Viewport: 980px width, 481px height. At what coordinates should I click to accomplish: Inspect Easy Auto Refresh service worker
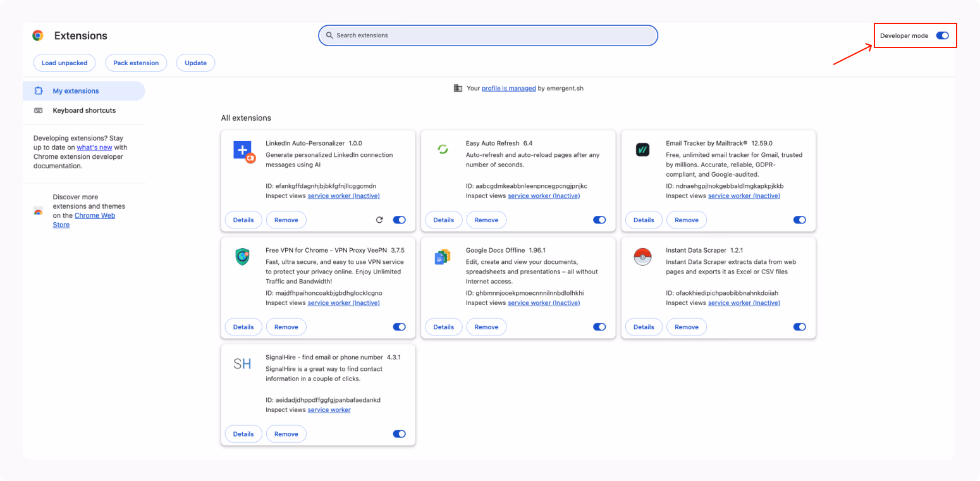coord(544,196)
